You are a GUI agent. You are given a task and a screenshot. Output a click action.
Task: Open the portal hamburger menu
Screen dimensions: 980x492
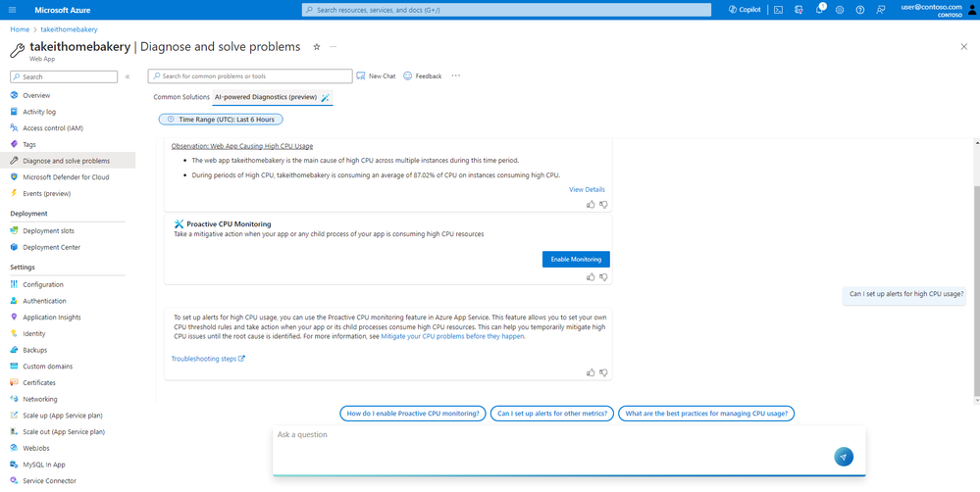pos(13,10)
